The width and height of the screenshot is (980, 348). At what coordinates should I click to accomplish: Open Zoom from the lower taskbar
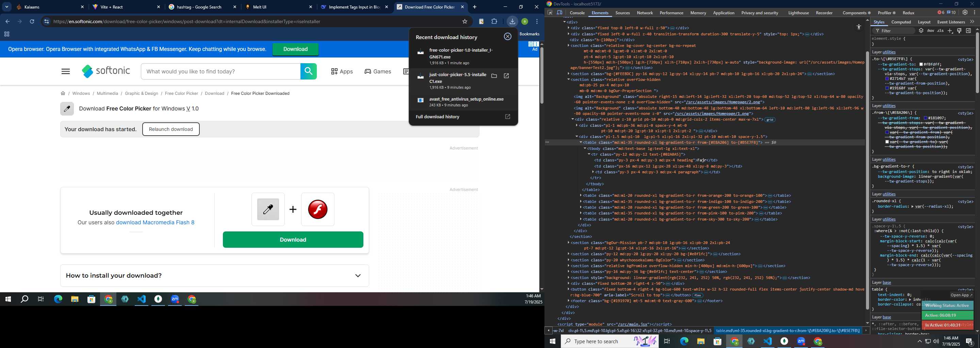pos(801,341)
